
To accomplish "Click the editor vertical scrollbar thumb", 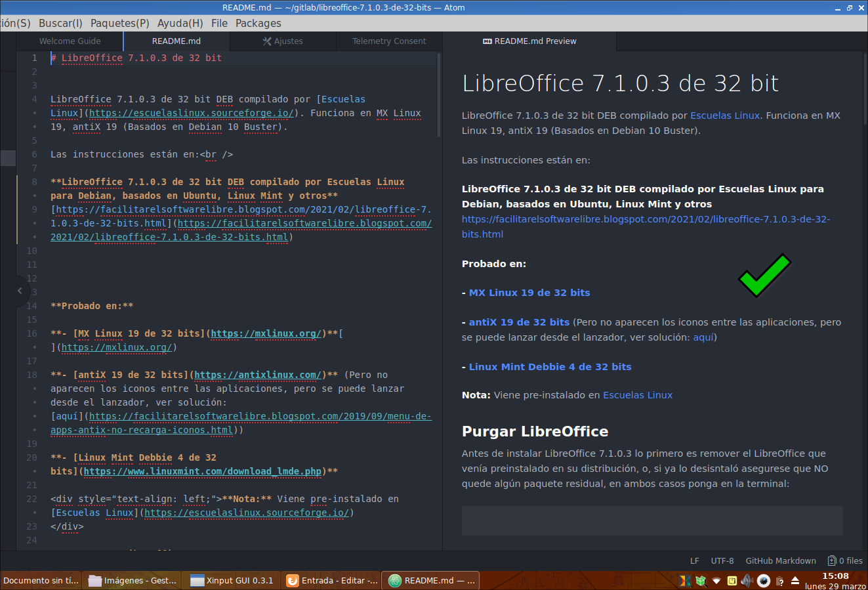I will coord(439,95).
